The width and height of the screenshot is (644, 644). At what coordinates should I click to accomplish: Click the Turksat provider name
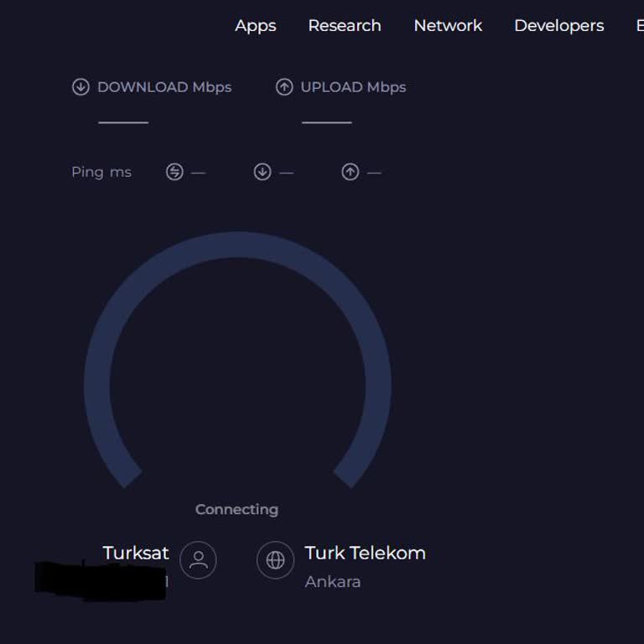click(136, 553)
